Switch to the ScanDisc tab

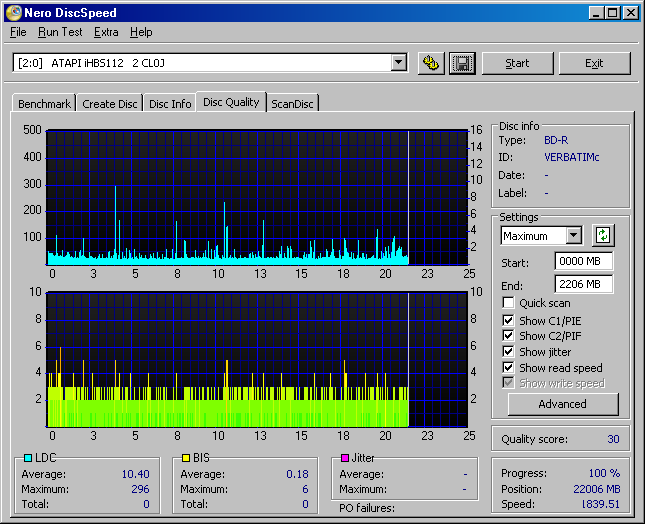point(292,104)
